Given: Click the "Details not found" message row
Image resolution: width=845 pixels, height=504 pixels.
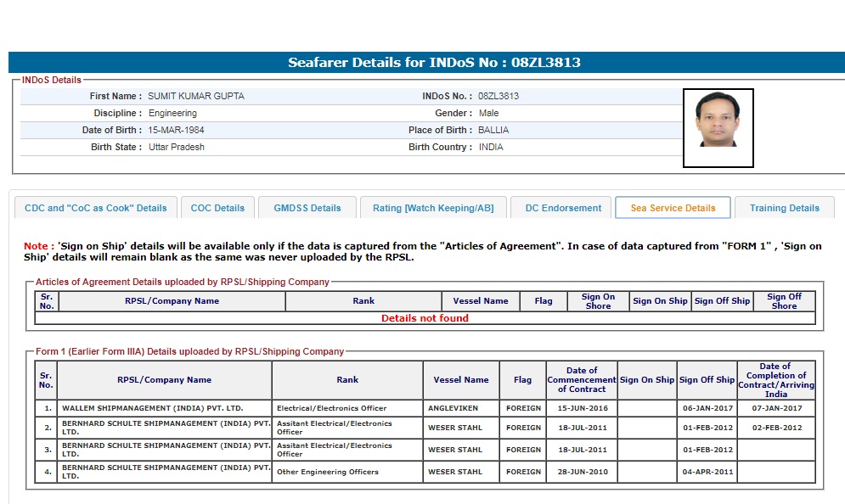Looking at the screenshot, I should pos(425,318).
